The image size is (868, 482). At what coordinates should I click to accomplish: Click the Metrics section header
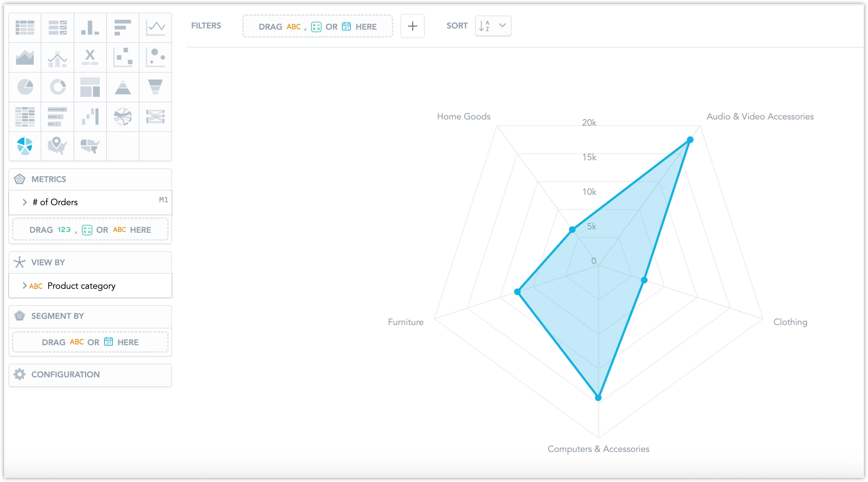(90, 179)
